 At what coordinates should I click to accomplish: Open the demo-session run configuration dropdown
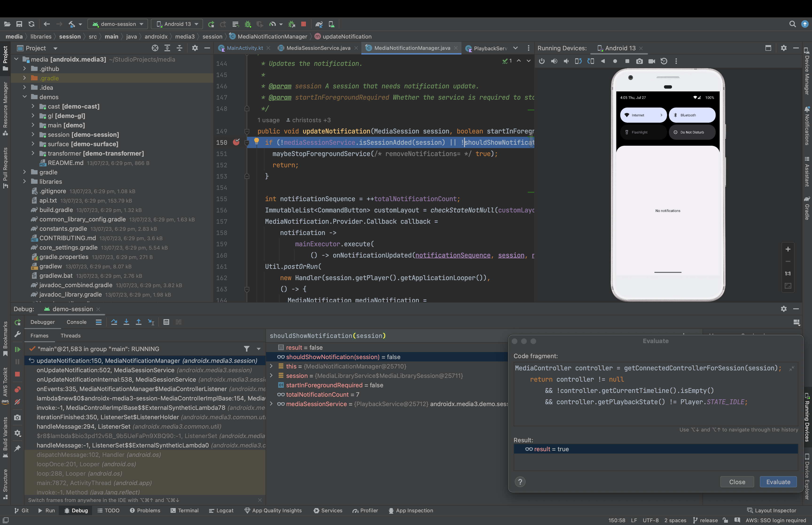[118, 24]
